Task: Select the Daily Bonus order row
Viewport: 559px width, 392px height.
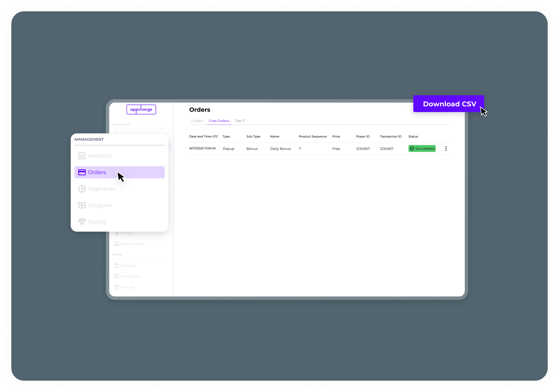Action: point(280,149)
